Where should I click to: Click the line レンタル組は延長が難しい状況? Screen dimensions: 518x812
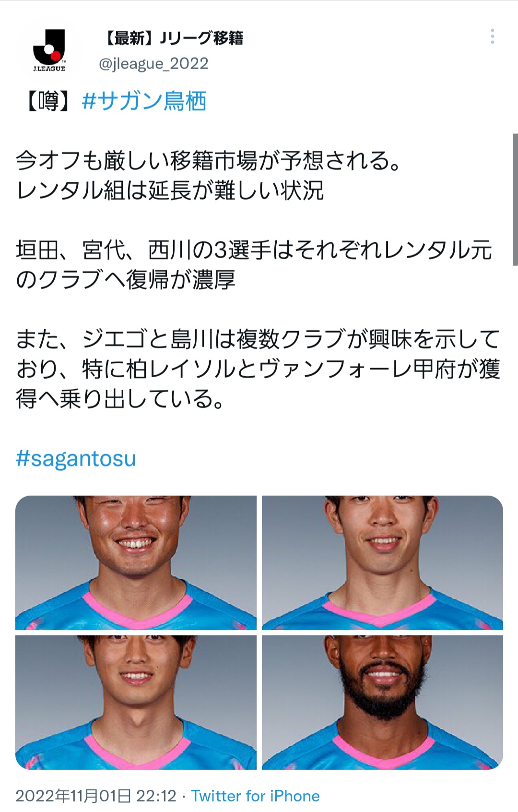point(170,191)
